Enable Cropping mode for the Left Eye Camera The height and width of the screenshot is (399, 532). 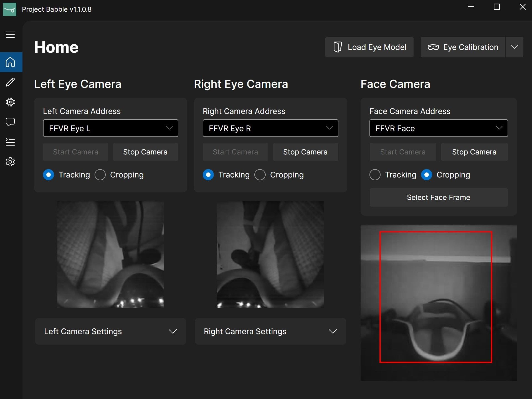click(100, 175)
